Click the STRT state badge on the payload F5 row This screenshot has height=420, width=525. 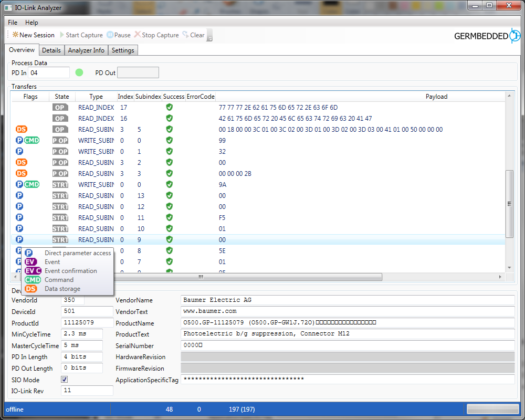tap(60, 217)
